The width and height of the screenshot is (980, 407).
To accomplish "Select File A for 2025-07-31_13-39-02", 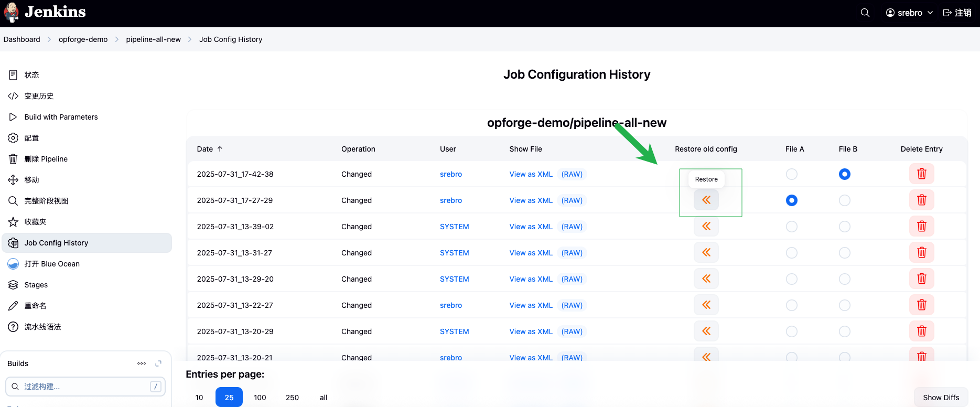I will (x=791, y=227).
